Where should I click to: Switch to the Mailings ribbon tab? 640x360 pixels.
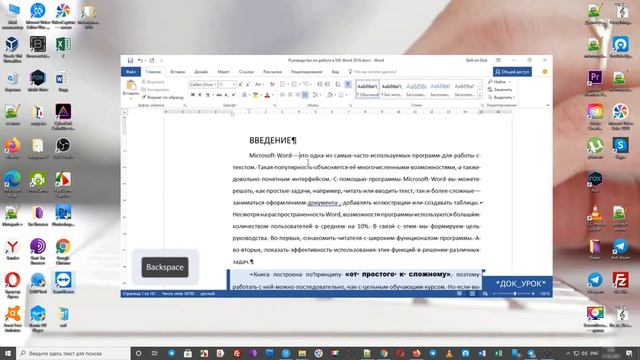(x=272, y=72)
